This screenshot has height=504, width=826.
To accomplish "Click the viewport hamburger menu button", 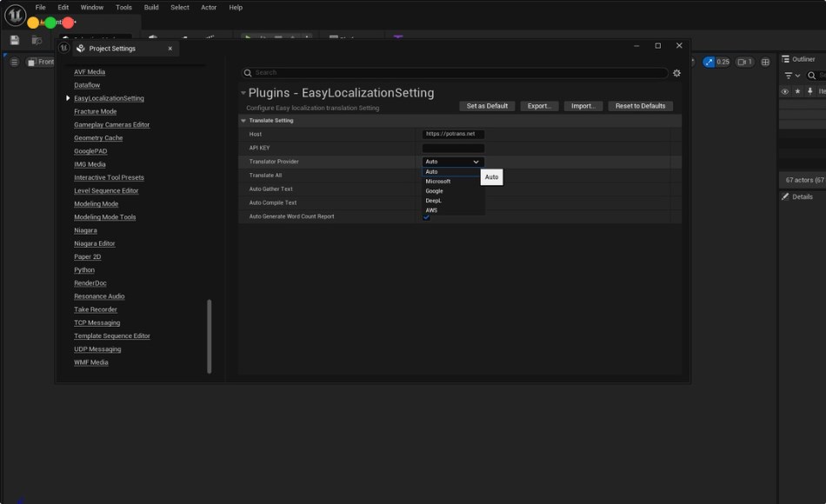I will click(14, 62).
